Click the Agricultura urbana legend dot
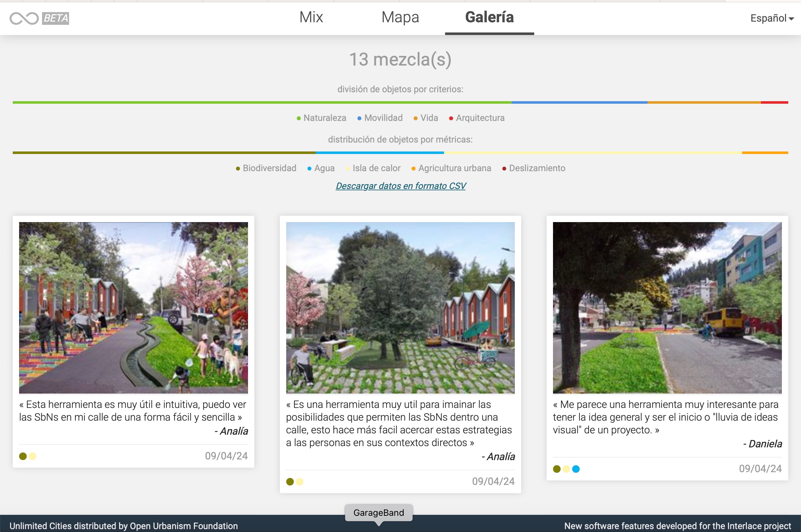The width and height of the screenshot is (801, 532). point(414,169)
